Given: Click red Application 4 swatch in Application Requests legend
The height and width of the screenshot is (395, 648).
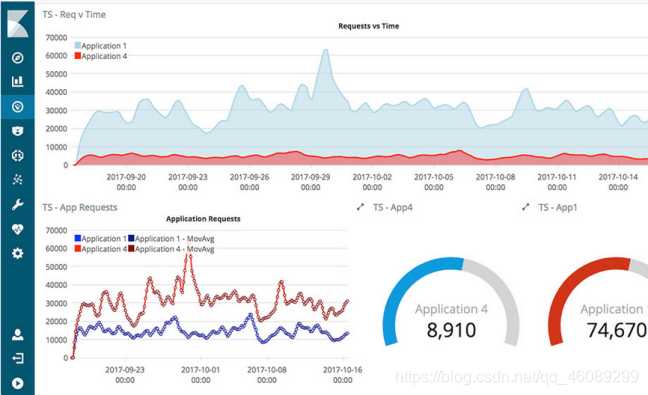Looking at the screenshot, I should (x=78, y=249).
